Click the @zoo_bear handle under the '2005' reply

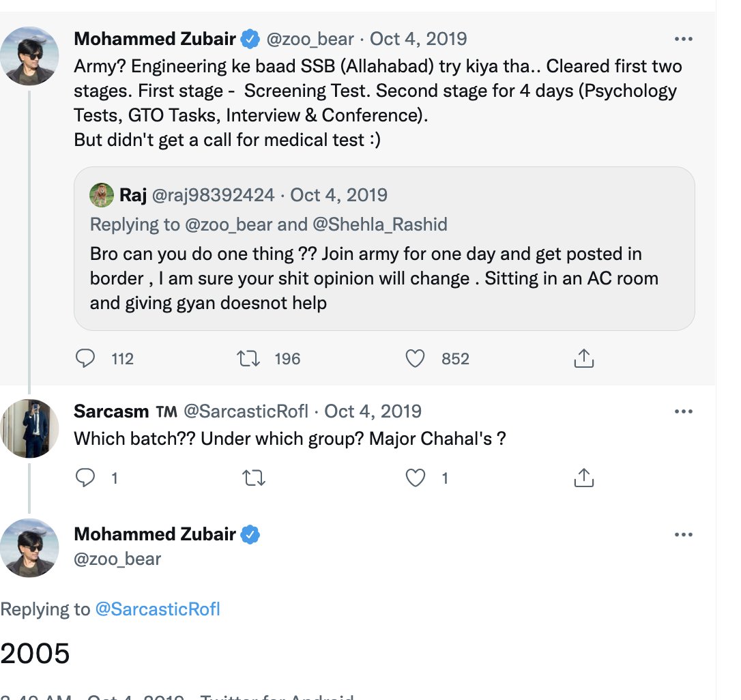pos(117,559)
